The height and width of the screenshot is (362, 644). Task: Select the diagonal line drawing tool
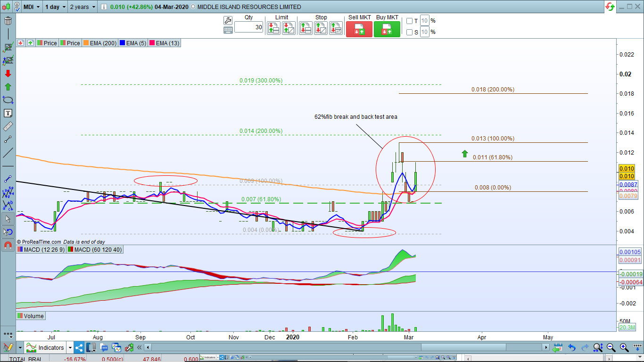click(8, 153)
